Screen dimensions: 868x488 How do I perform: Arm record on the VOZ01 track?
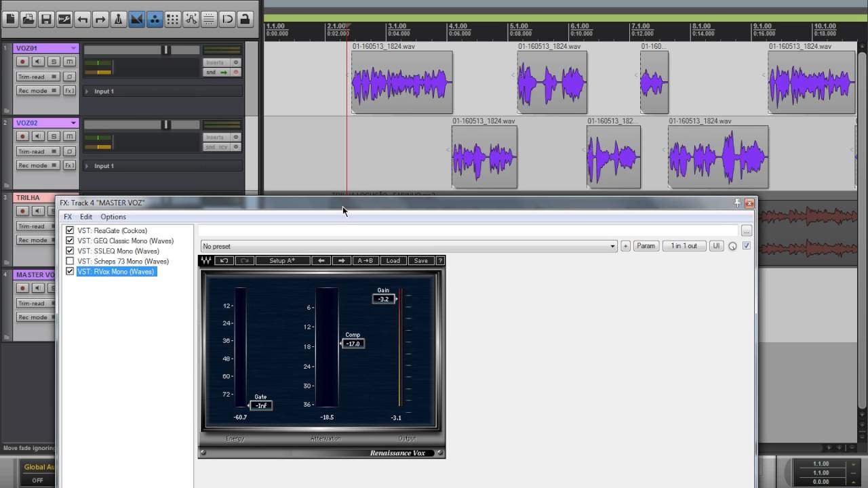pyautogui.click(x=22, y=62)
